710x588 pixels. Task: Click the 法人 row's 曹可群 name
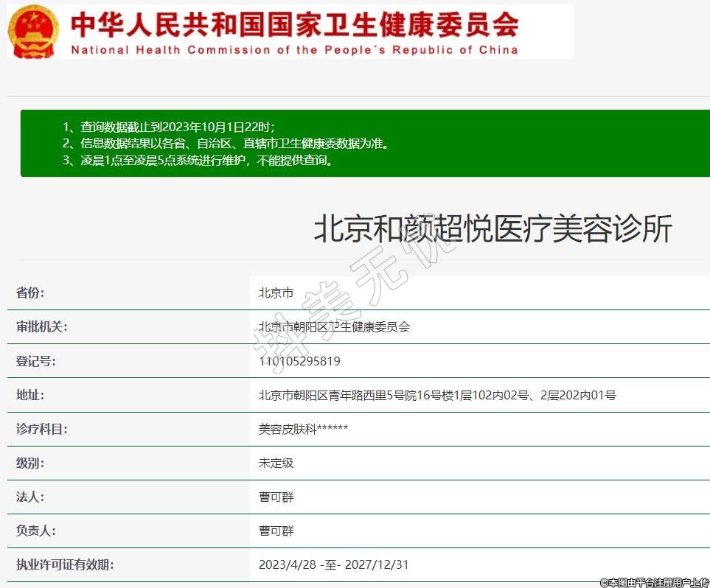(x=276, y=497)
